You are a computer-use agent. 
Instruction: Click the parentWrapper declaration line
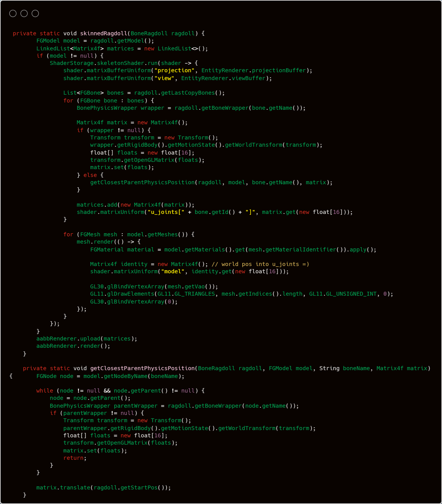[x=175, y=406]
